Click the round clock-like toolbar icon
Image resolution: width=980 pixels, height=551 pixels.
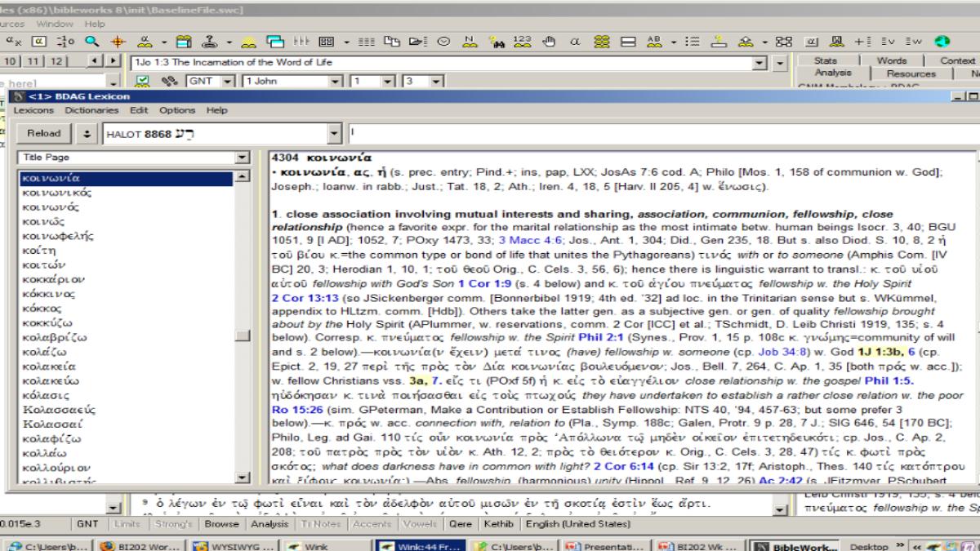pos(444,42)
